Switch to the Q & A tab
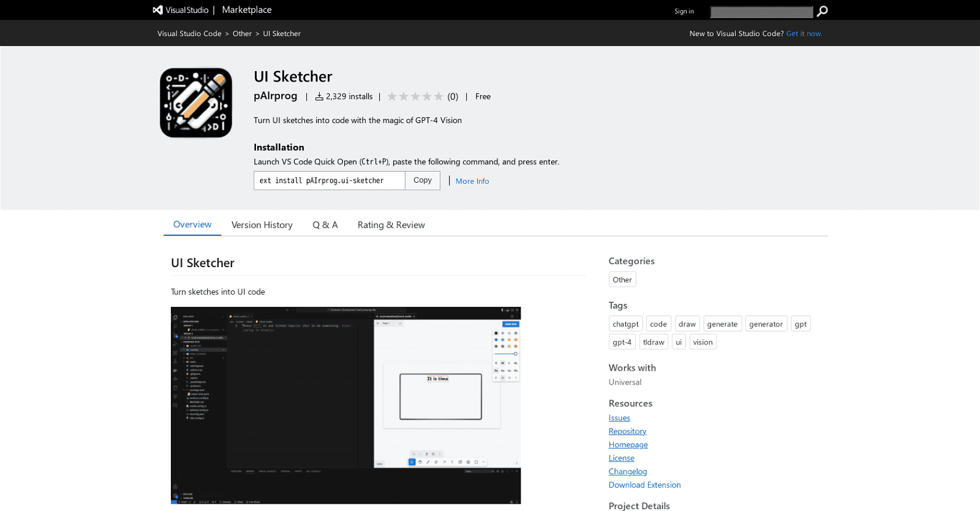The height and width of the screenshot is (511, 980). [x=325, y=225]
